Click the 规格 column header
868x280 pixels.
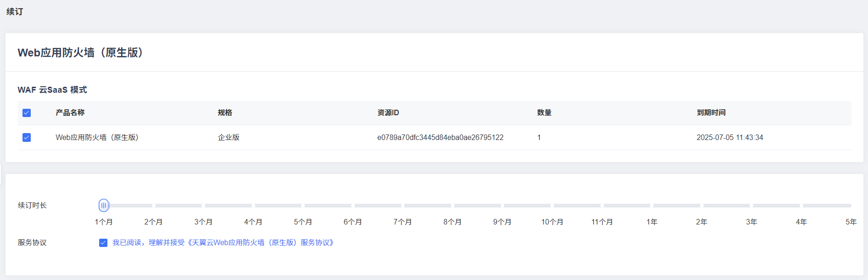(225, 112)
